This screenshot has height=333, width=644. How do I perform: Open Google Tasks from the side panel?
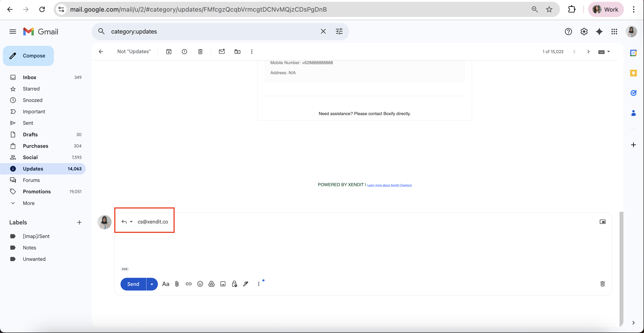633,93
